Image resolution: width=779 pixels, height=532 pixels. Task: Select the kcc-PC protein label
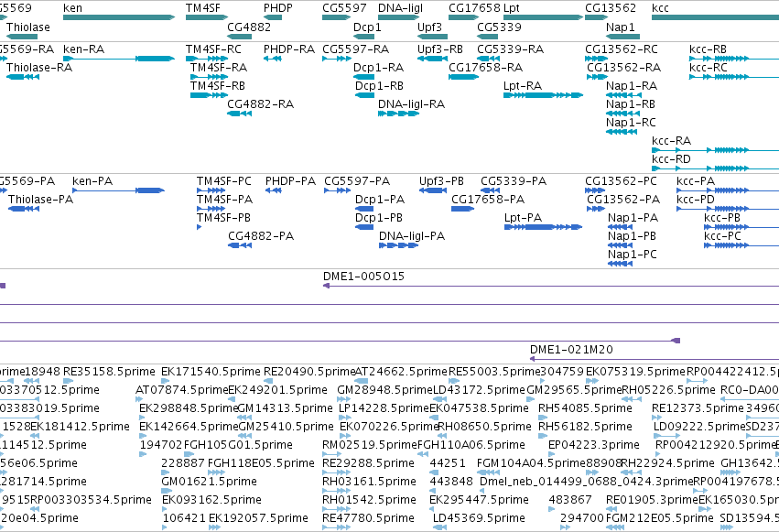(x=722, y=236)
